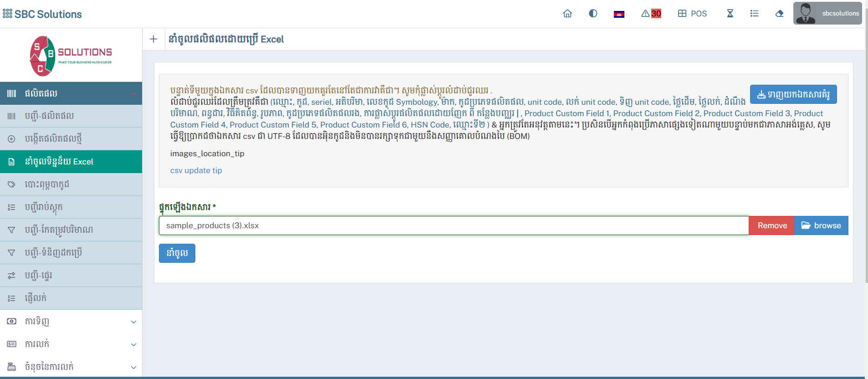
Task: Click the blue browse button
Action: coord(821,225)
